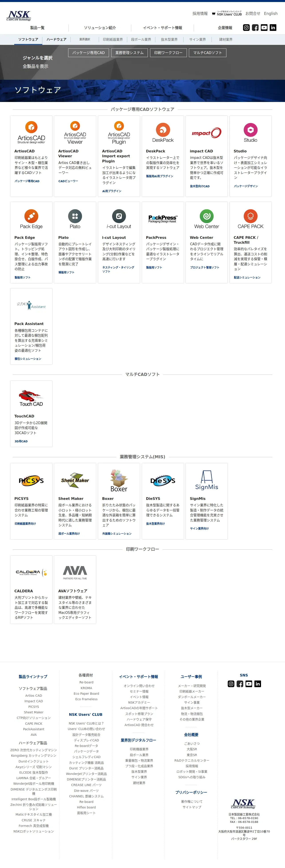Image resolution: width=285 pixels, height=868 pixels.
Task: Open the ArtiosCAD Viewer product logo
Action: tap(75, 132)
